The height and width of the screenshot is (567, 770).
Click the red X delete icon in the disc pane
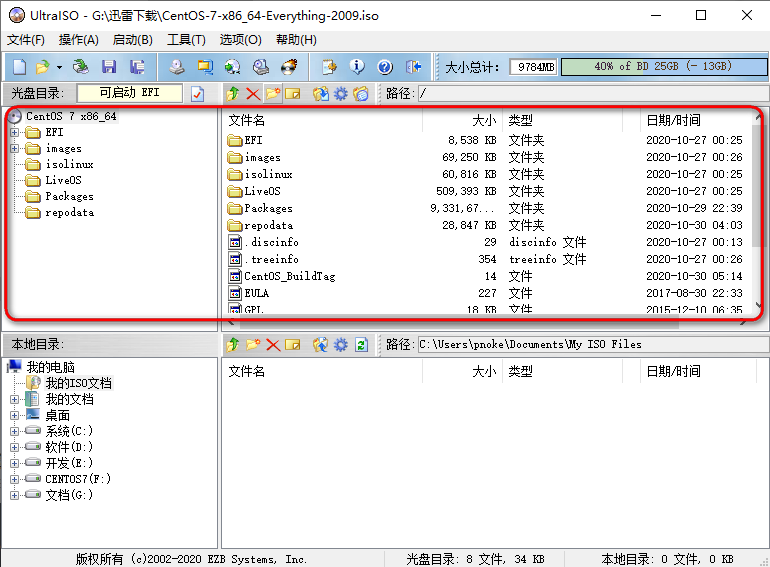coord(252,94)
